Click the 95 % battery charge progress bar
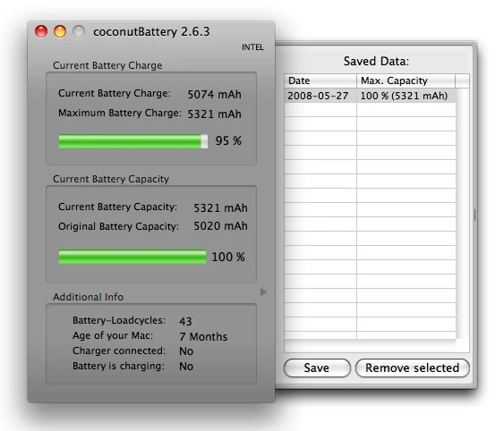Image resolution: width=504 pixels, height=431 pixels. (133, 141)
